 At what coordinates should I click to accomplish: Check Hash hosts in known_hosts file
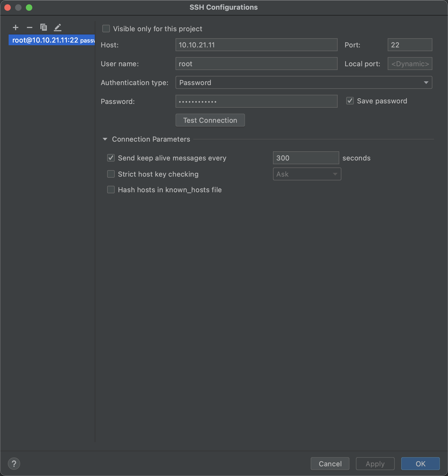pos(111,190)
